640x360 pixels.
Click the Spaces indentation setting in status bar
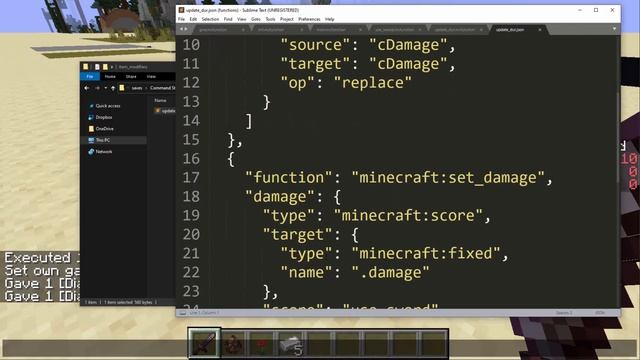tap(564, 313)
